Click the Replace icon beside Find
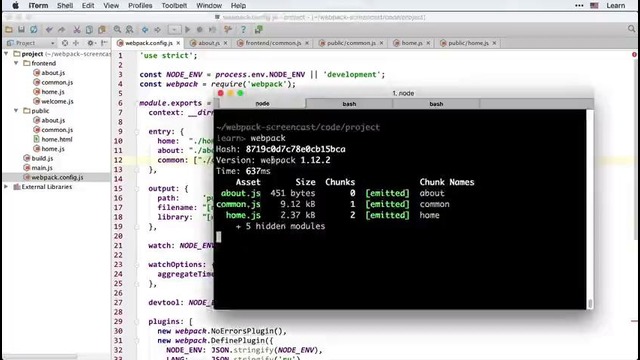 point(129,29)
